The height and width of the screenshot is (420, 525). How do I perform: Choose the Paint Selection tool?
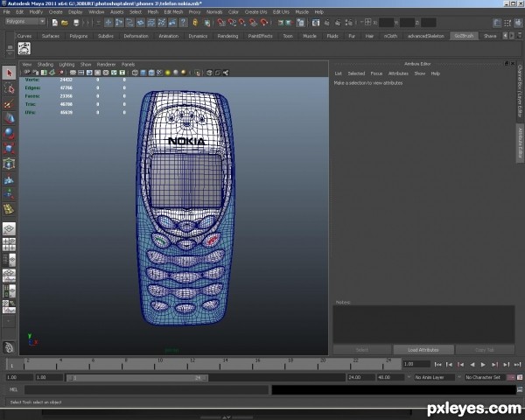(x=9, y=103)
